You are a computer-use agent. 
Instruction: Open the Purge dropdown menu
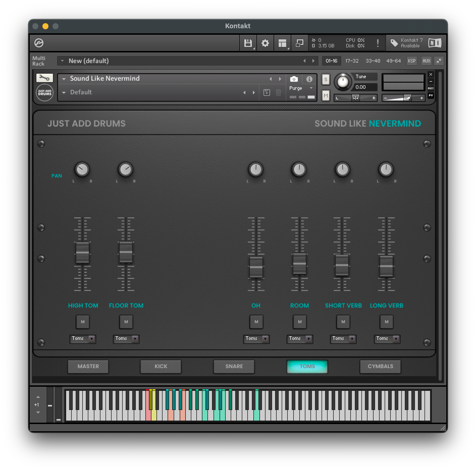point(301,88)
